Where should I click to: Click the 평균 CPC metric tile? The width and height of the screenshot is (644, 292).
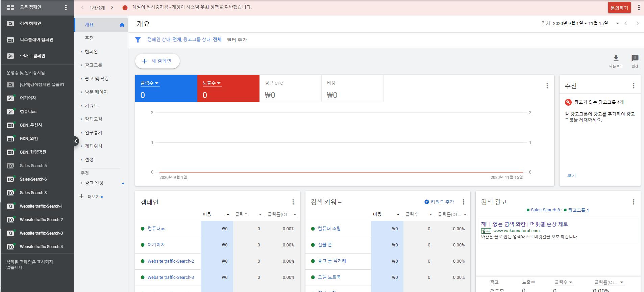[x=290, y=88]
